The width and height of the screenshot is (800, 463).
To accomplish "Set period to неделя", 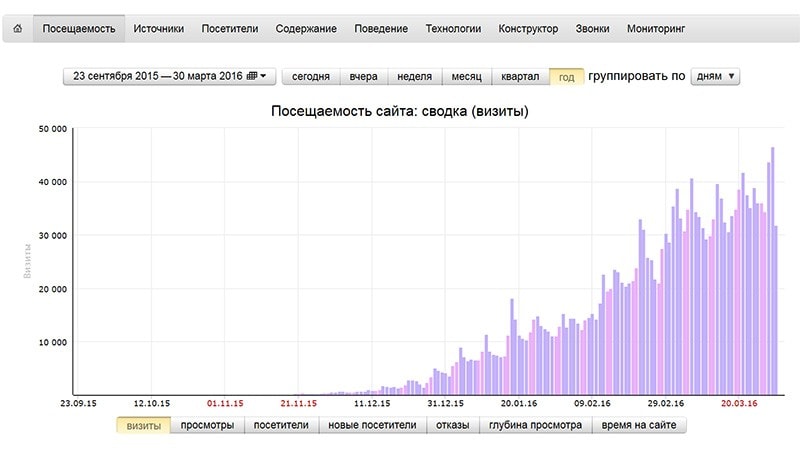I will [414, 77].
